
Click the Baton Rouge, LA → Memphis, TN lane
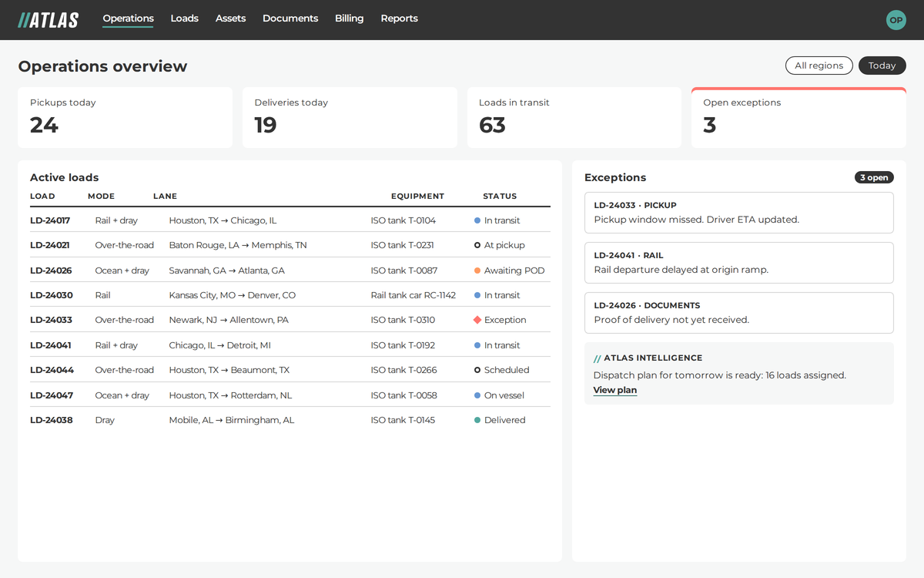coord(238,245)
